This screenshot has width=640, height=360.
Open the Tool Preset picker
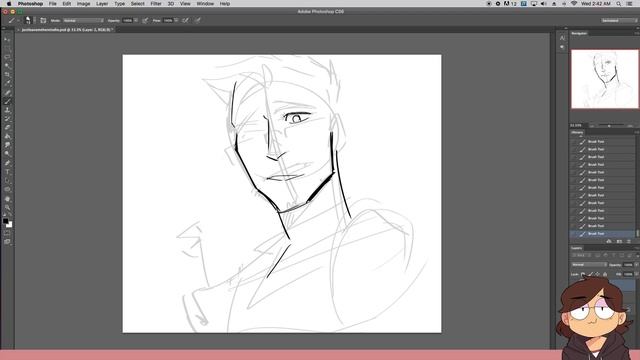tap(13, 20)
